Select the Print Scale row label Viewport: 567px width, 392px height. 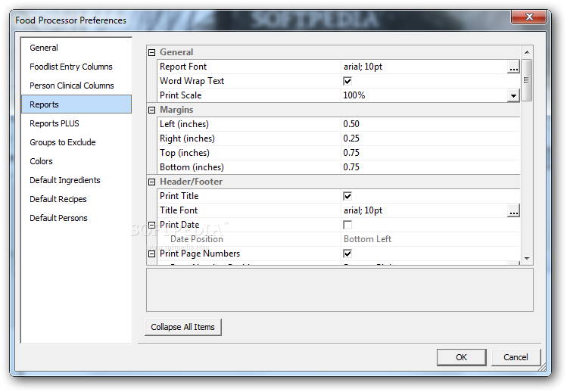pos(180,95)
